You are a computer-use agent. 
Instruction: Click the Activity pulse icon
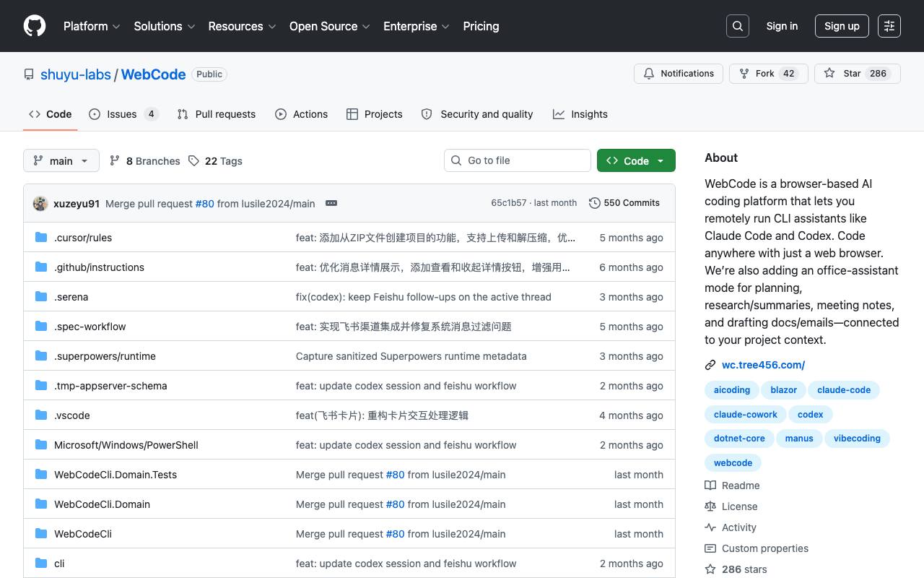coord(710,527)
